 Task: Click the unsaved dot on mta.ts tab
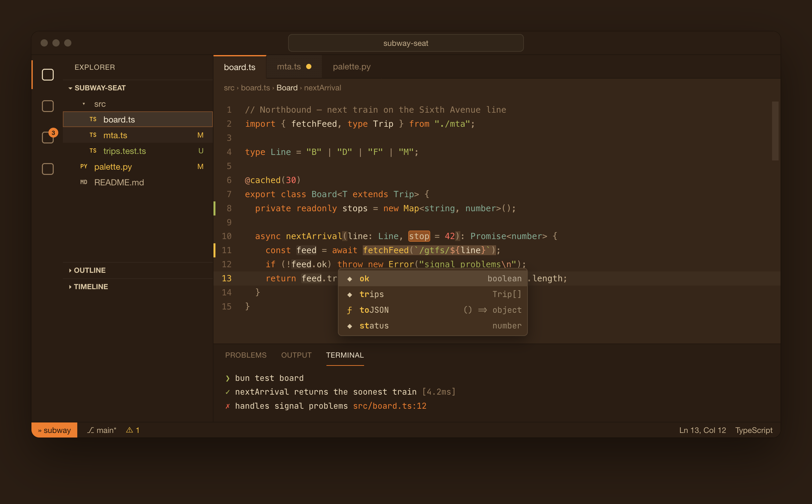[x=308, y=67]
